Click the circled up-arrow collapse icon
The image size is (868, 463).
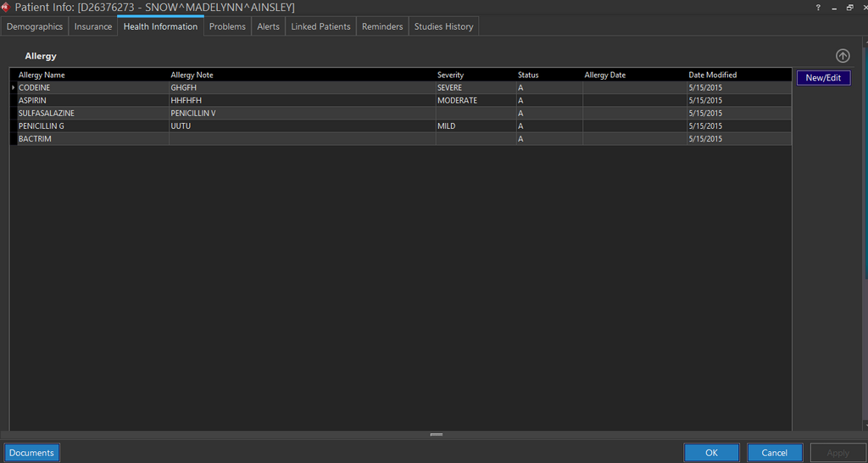(842, 56)
